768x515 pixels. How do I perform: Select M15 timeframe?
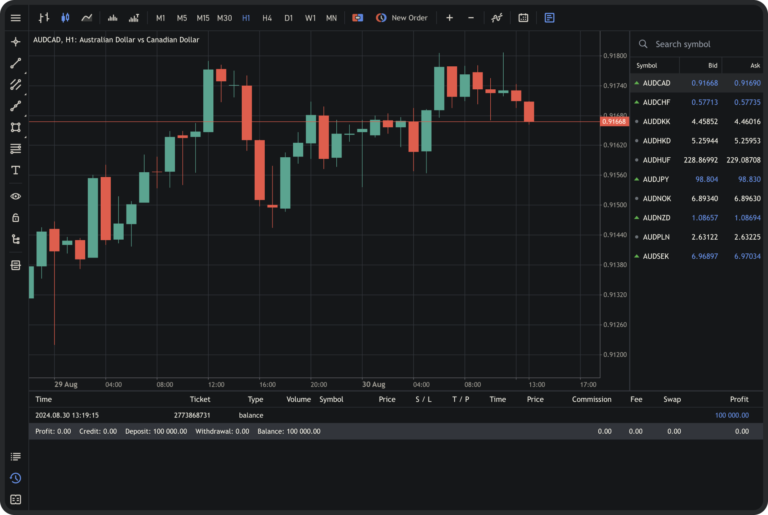(203, 18)
